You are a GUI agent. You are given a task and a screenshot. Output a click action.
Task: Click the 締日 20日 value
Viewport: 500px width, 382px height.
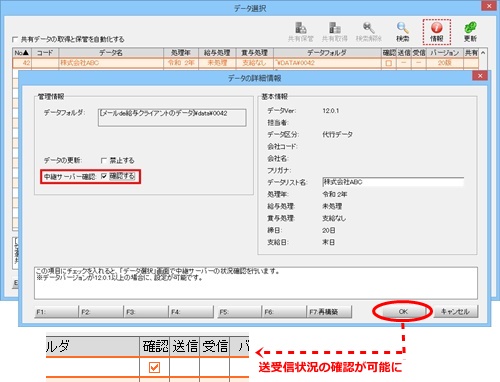tap(329, 230)
